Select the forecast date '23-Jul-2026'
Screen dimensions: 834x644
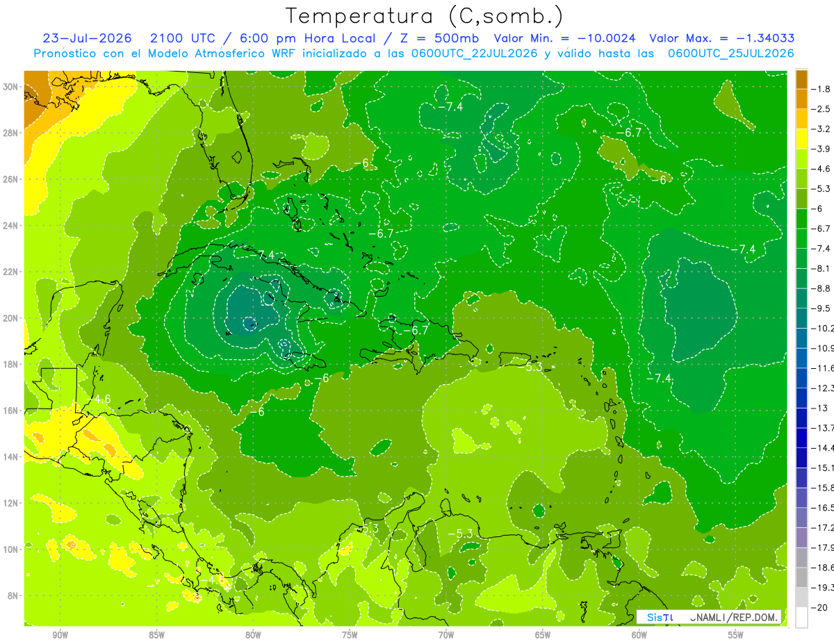point(88,38)
